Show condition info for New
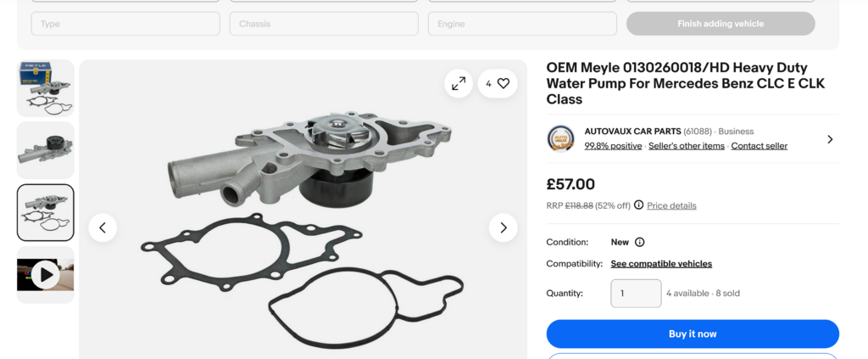 640,242
